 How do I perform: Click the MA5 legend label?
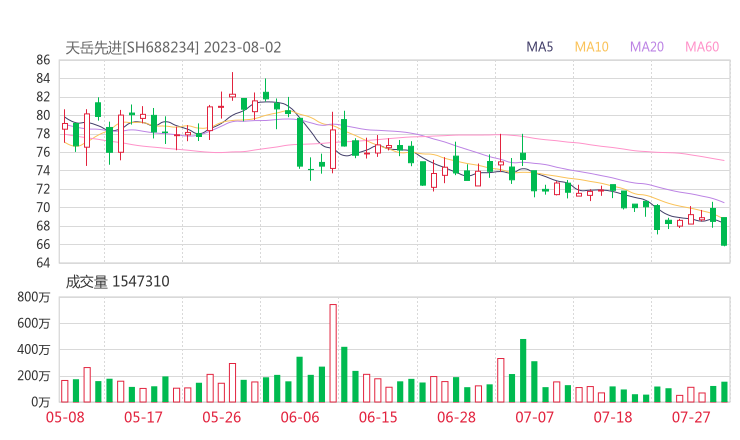tap(539, 47)
